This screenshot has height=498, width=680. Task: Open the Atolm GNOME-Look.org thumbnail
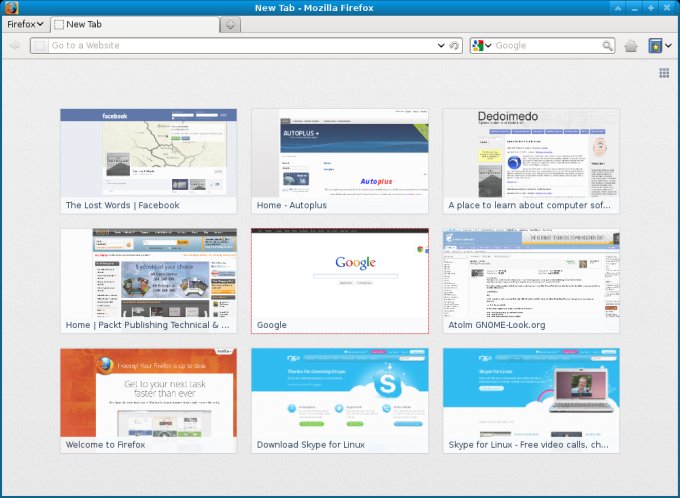click(531, 281)
